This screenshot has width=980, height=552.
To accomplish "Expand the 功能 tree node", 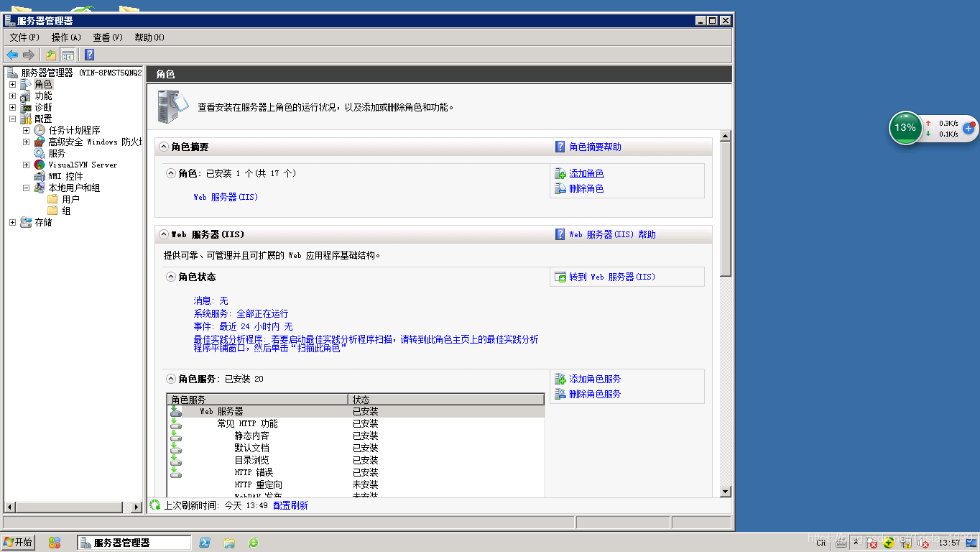I will 12,95.
